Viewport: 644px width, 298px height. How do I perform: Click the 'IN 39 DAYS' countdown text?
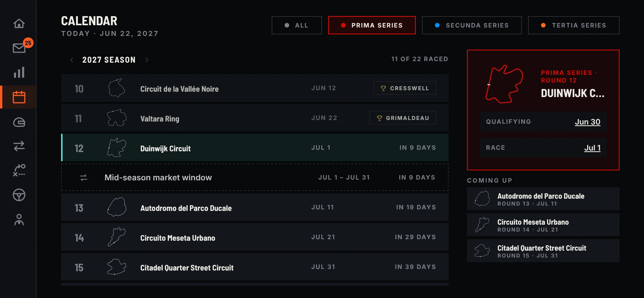(415, 267)
